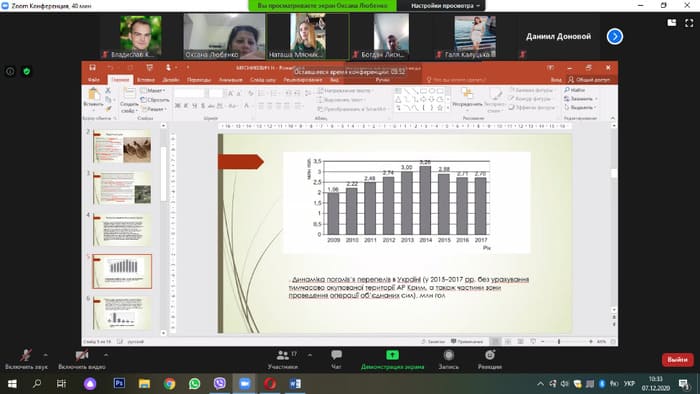This screenshot has height=394, width=700.
Task: Turn on camera with Включить видео
Action: [x=82, y=360]
